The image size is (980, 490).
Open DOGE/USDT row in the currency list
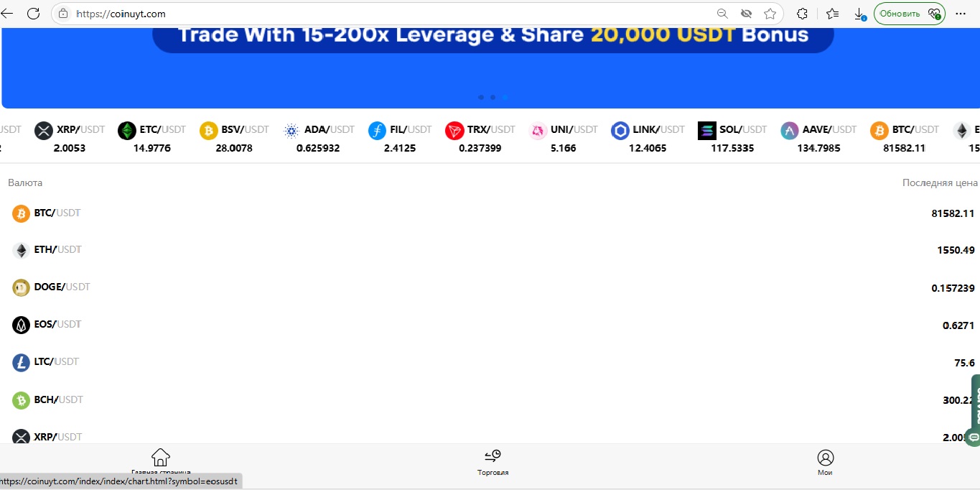coord(490,287)
